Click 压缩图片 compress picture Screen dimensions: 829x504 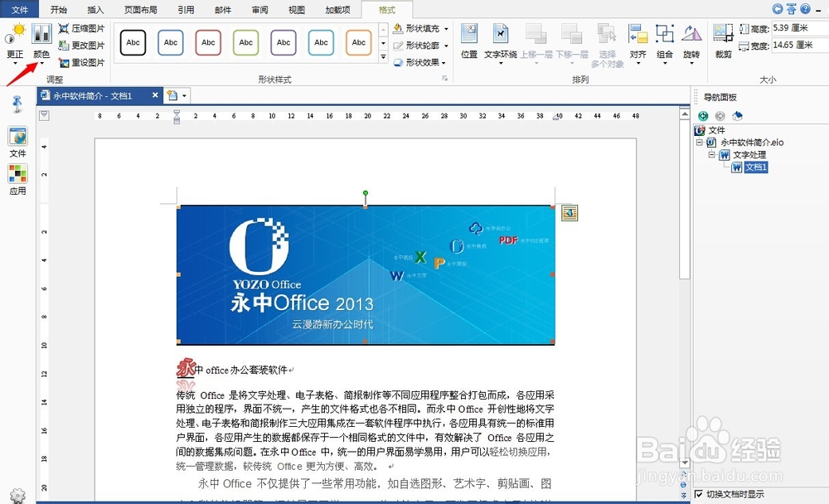[x=82, y=28]
